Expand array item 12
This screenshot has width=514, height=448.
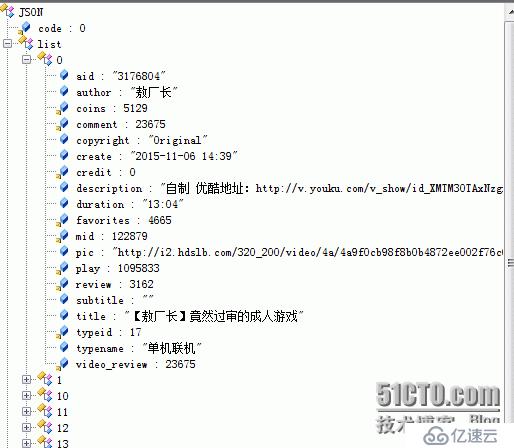coord(26,427)
